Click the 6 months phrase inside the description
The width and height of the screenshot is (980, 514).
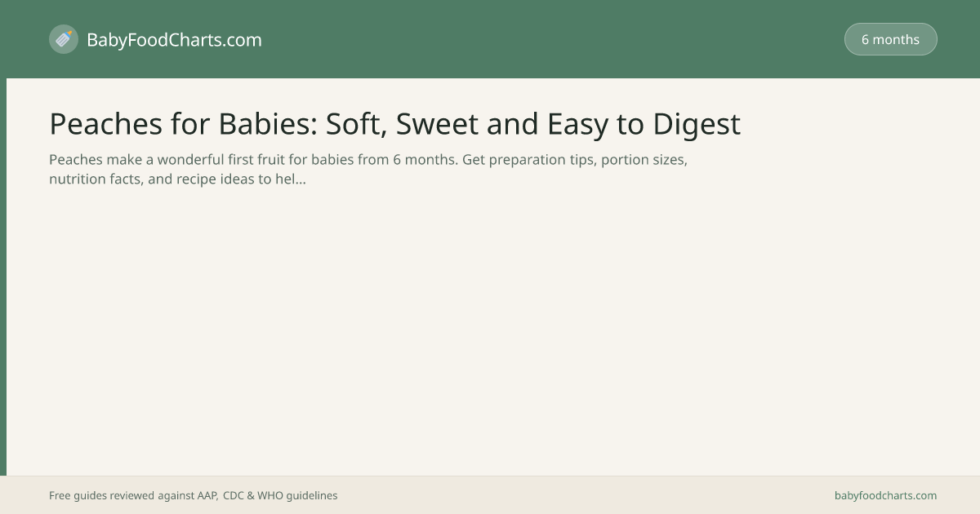point(423,160)
